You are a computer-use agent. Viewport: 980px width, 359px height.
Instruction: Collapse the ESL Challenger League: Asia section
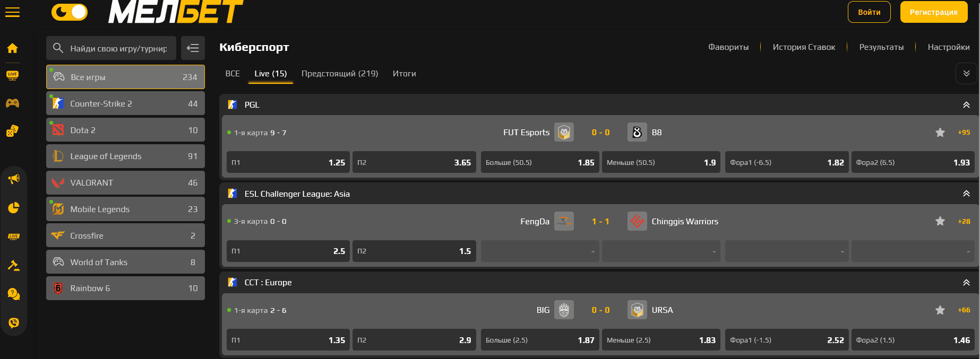pos(966,194)
